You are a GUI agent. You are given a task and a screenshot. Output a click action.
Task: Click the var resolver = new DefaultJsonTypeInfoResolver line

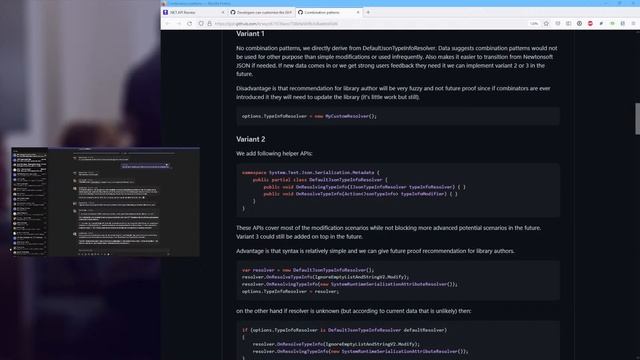pos(308,270)
